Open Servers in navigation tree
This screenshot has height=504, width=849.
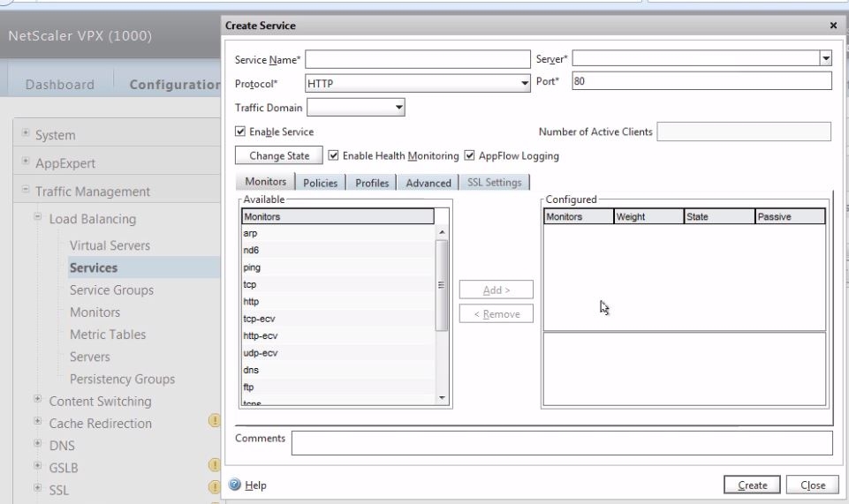[90, 357]
